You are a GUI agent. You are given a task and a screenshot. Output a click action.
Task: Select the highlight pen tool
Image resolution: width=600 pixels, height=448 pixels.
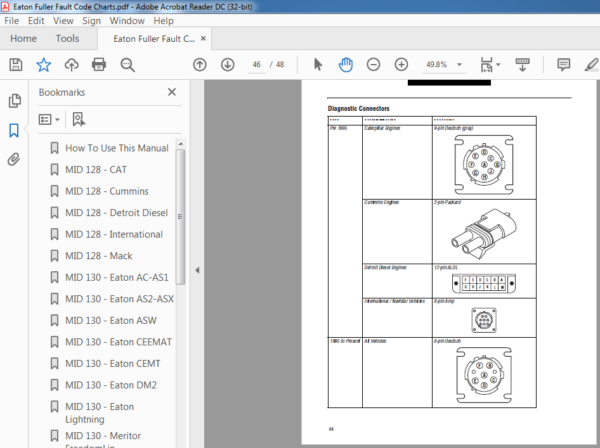(592, 65)
